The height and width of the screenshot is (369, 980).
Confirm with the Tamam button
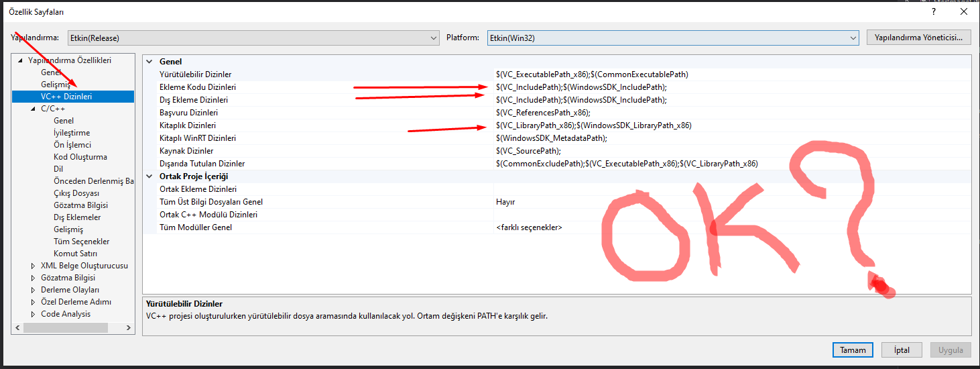[853, 350]
